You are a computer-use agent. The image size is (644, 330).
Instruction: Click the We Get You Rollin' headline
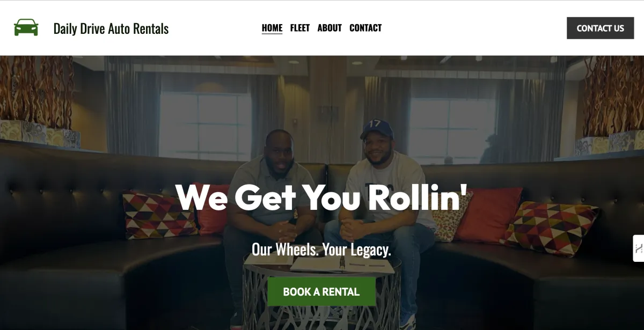[321, 197]
